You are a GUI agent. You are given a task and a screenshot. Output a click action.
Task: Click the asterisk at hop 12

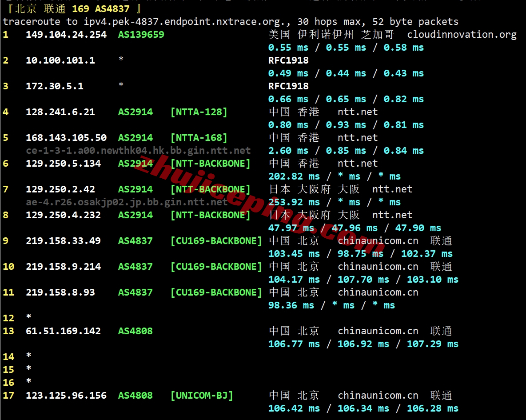tap(29, 316)
